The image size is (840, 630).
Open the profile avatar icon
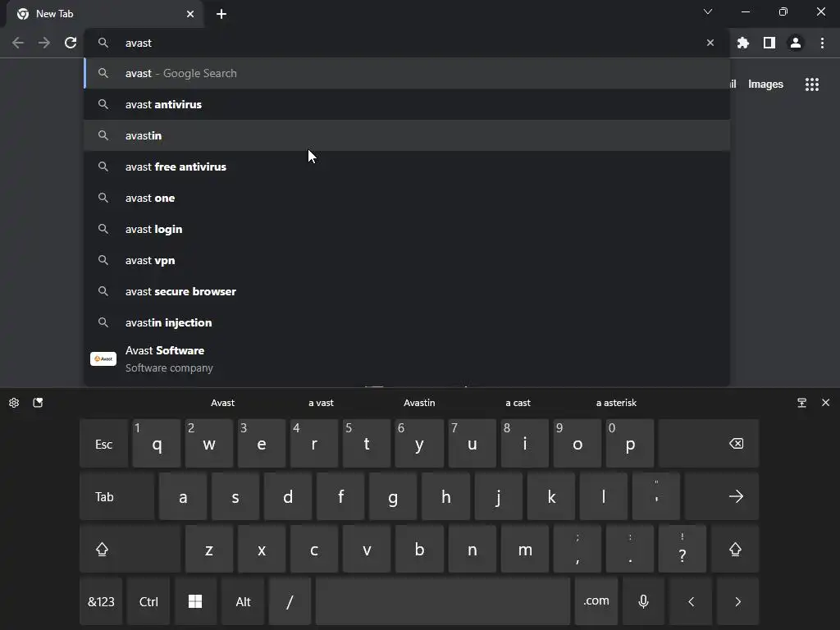pos(796,43)
